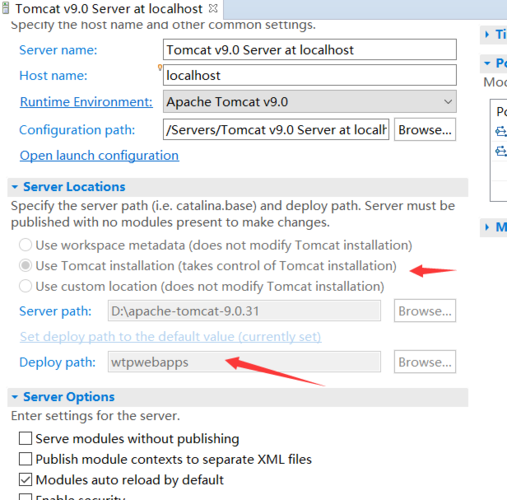Enable Serve modules without publishing

pos(25,438)
